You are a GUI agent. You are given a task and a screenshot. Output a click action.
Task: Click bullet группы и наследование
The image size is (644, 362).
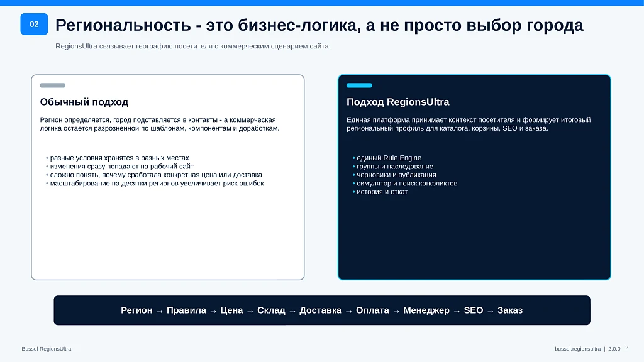pos(395,166)
